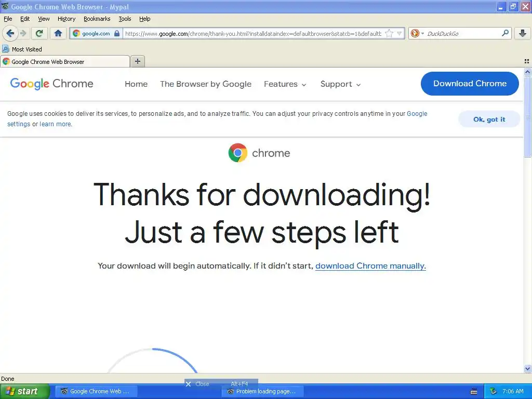Show all tabs grid icon

tap(527, 61)
